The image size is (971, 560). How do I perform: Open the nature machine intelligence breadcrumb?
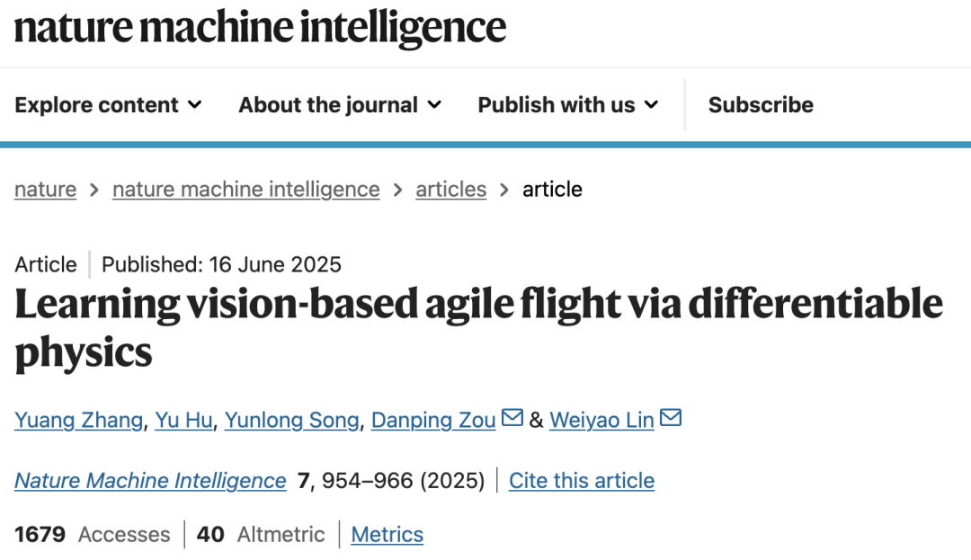click(245, 190)
